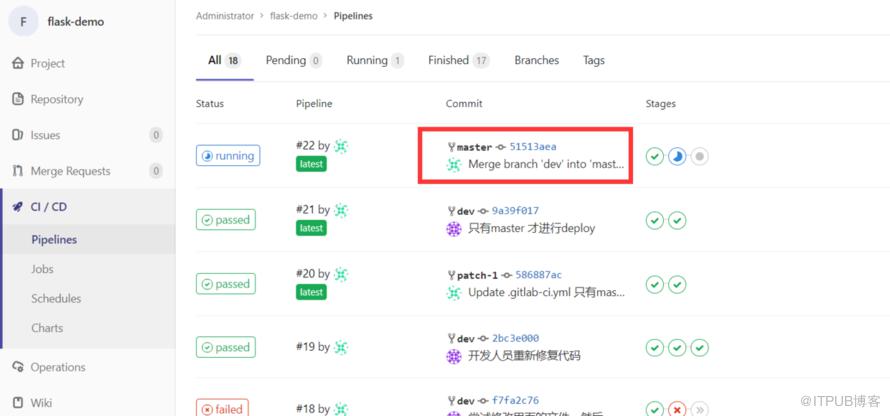
Task: Open the Operations icon in sidebar
Action: click(x=18, y=367)
